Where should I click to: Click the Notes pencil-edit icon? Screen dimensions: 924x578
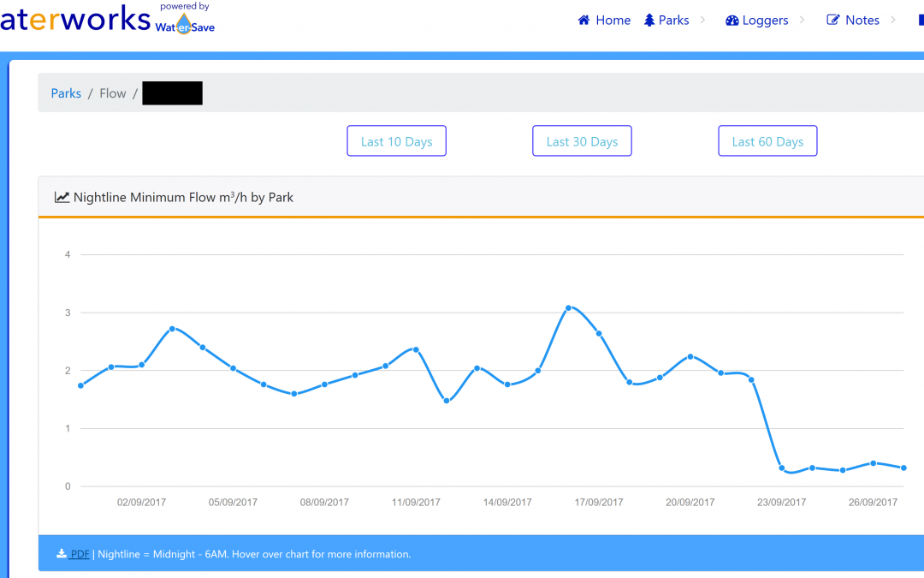833,21
